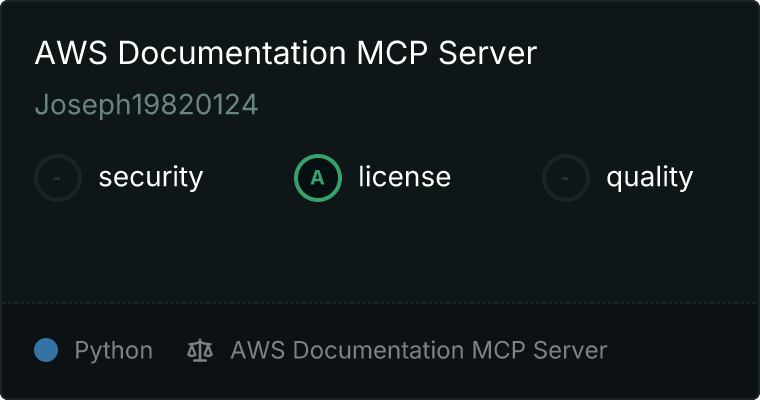Click the blue Python language dot
Image resolution: width=760 pixels, height=400 pixels.
tap(46, 350)
